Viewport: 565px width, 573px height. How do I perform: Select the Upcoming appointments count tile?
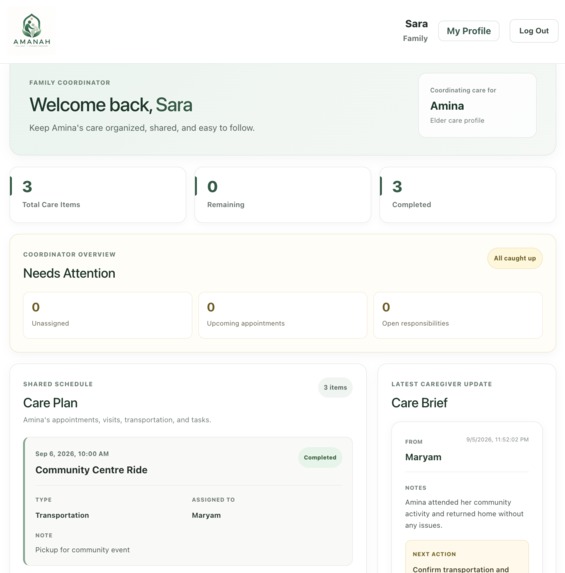(x=282, y=315)
